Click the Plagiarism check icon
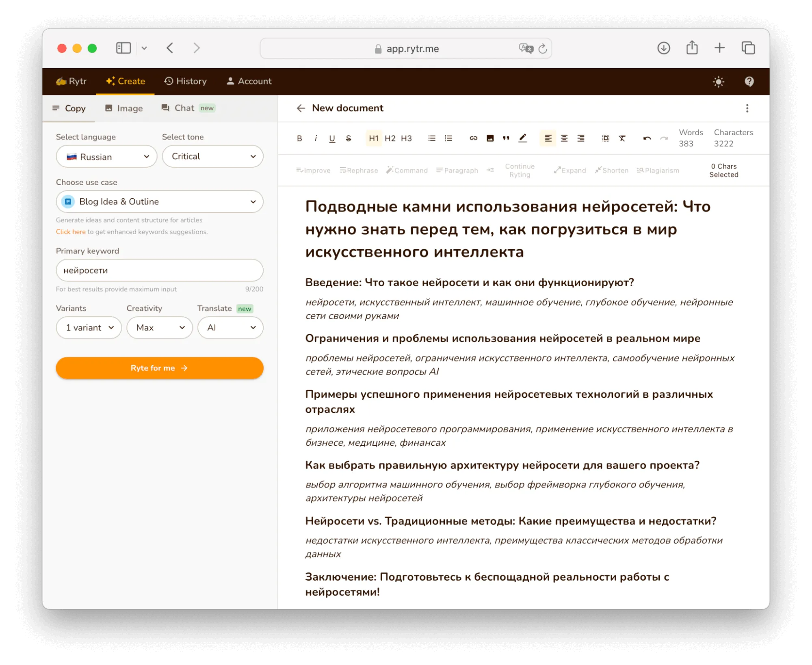Screen dimensions: 812x665 click(658, 171)
